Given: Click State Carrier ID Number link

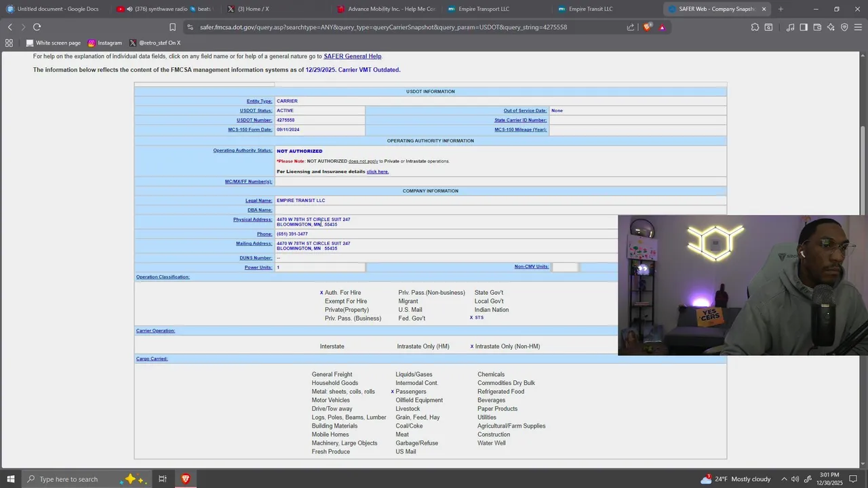Looking at the screenshot, I should pos(520,120).
